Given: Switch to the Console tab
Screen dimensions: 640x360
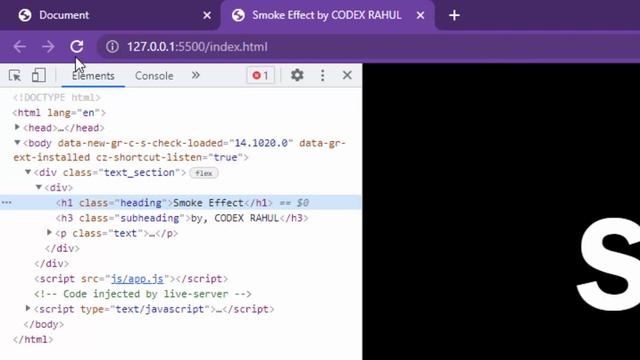Looking at the screenshot, I should (x=154, y=76).
